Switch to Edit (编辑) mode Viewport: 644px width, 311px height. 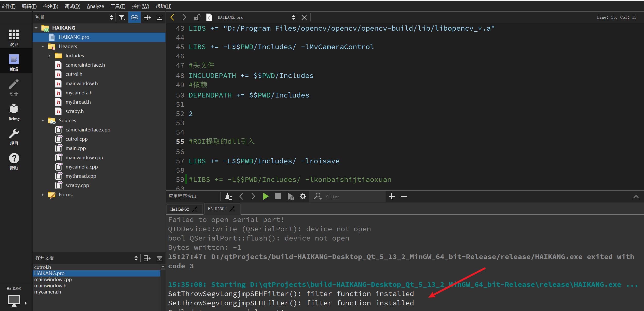tap(14, 63)
